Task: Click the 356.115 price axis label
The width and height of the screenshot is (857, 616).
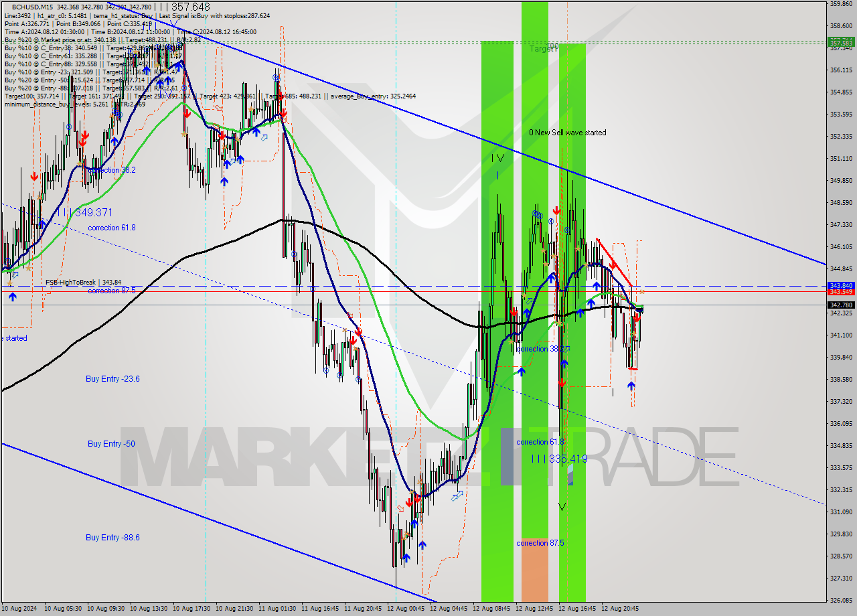Action: 841,70
